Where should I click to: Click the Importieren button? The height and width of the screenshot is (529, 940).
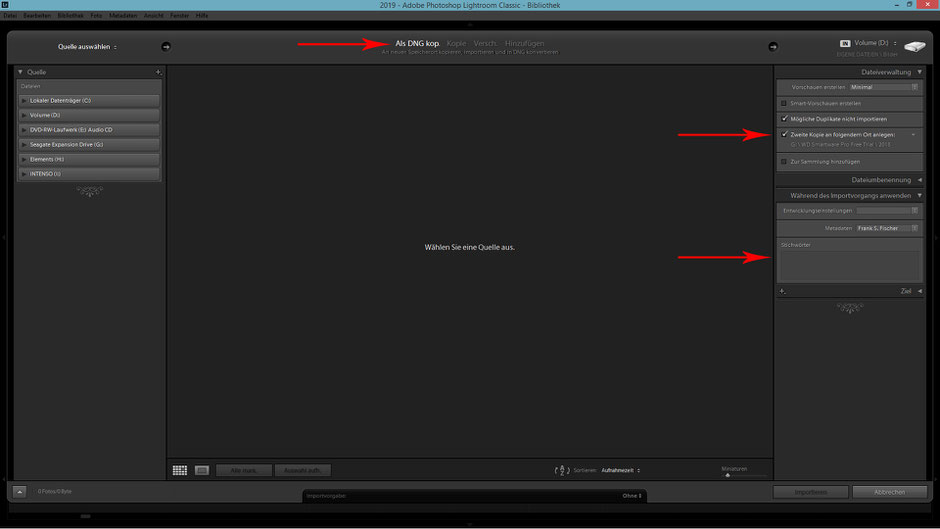point(811,492)
